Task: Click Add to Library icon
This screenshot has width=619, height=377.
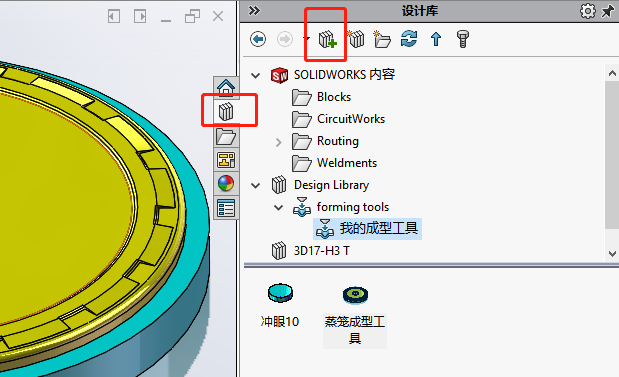Action: [327, 39]
